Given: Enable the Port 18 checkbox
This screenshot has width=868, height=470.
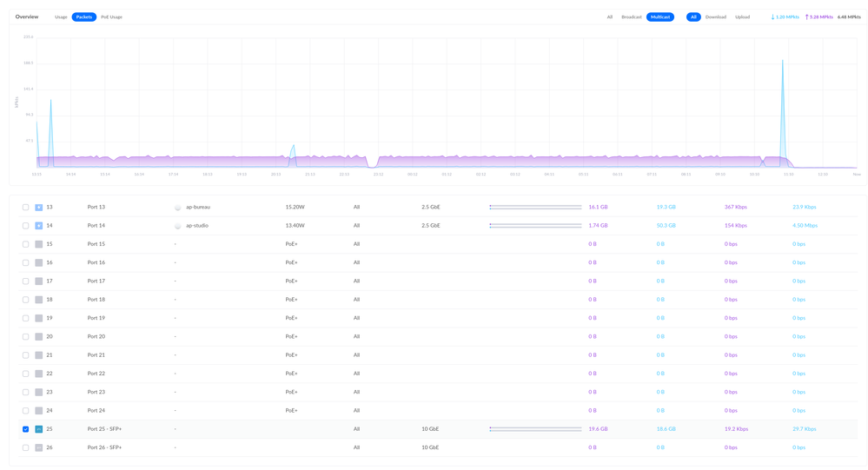Looking at the screenshot, I should coord(25,300).
